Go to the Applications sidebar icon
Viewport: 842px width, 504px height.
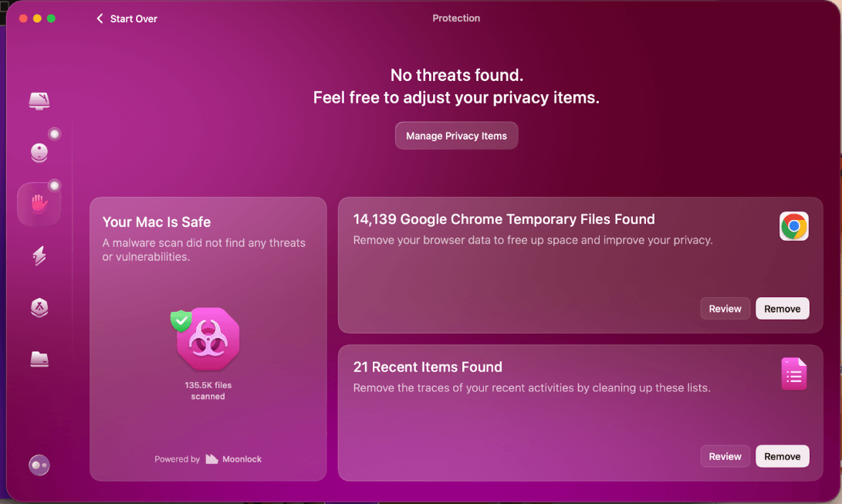(39, 308)
